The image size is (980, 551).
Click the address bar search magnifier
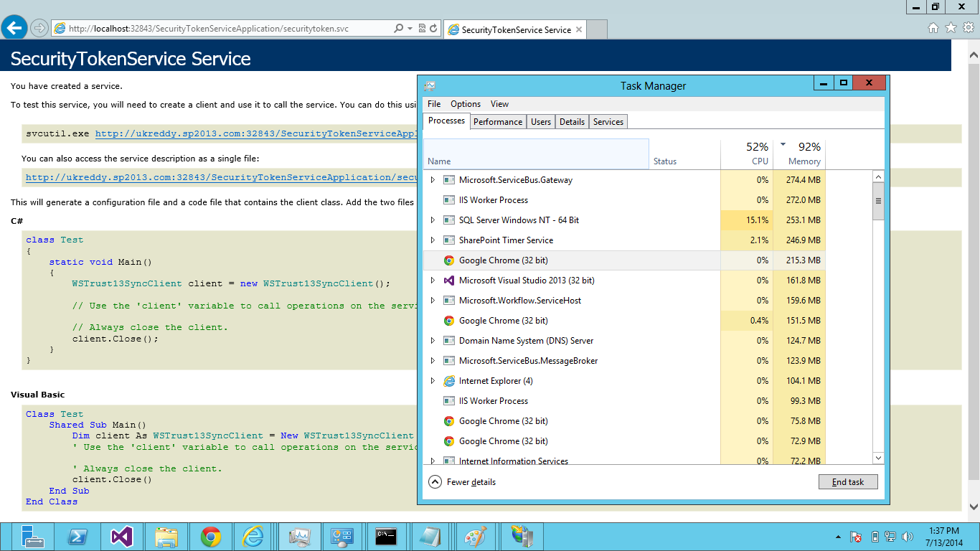pyautogui.click(x=399, y=29)
